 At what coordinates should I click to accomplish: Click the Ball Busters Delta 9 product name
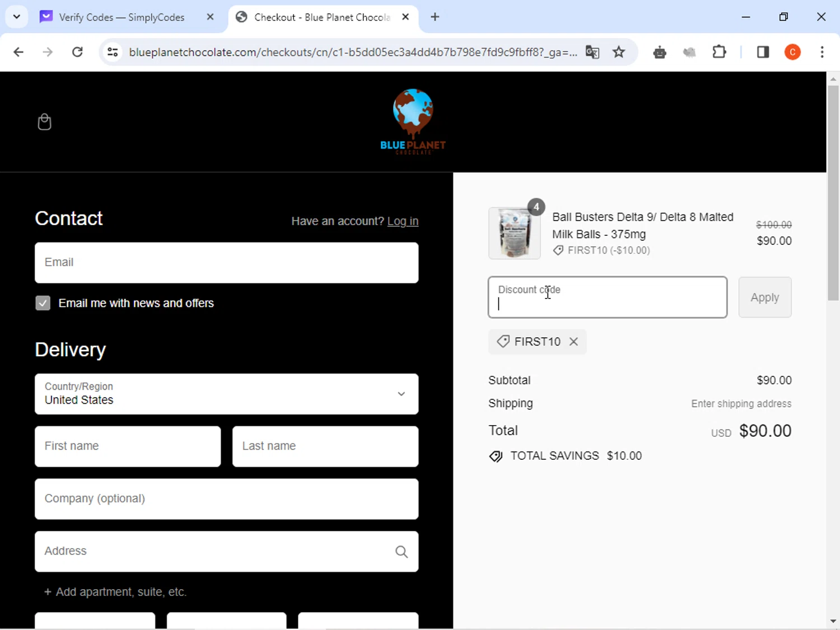[x=643, y=226]
